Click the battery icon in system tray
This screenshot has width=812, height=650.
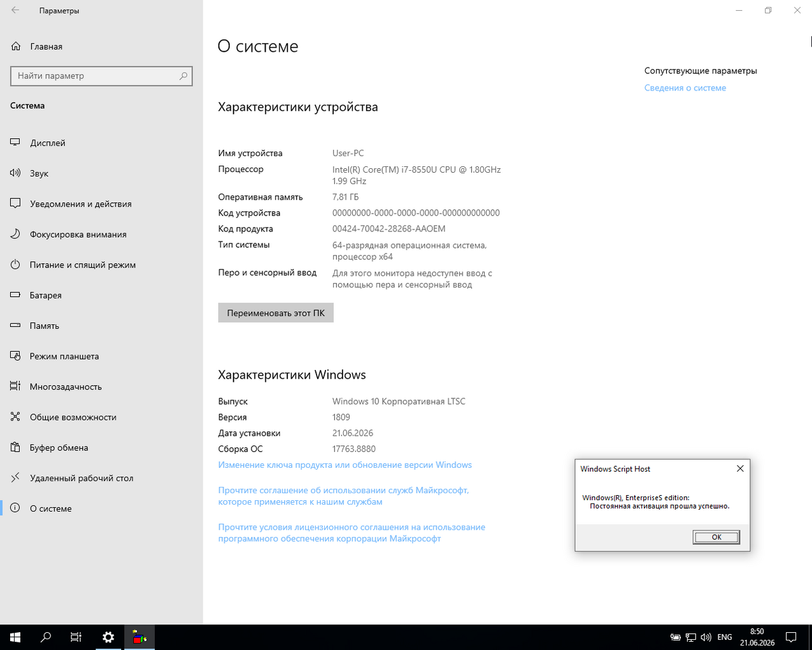click(676, 637)
